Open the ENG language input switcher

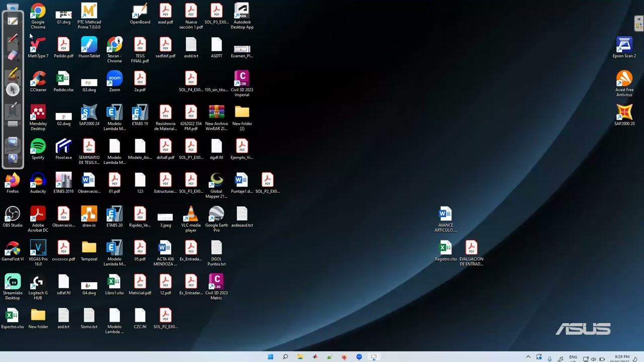click(x=573, y=358)
